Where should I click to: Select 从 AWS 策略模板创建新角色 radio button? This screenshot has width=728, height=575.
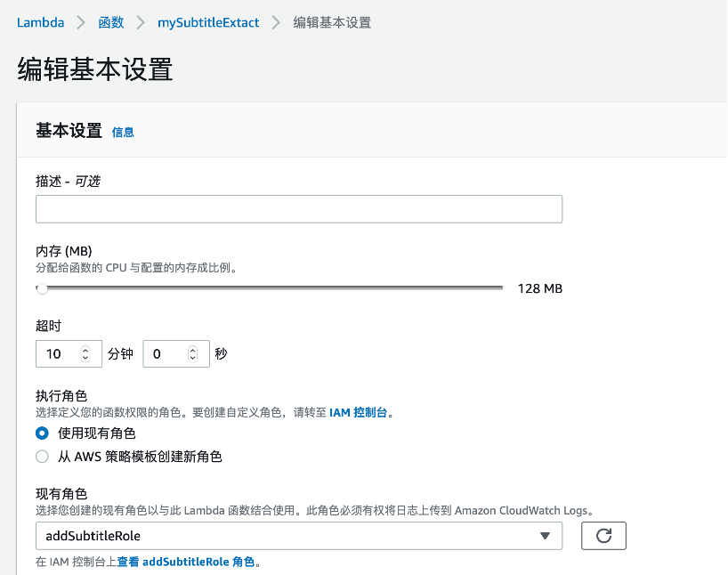42,457
